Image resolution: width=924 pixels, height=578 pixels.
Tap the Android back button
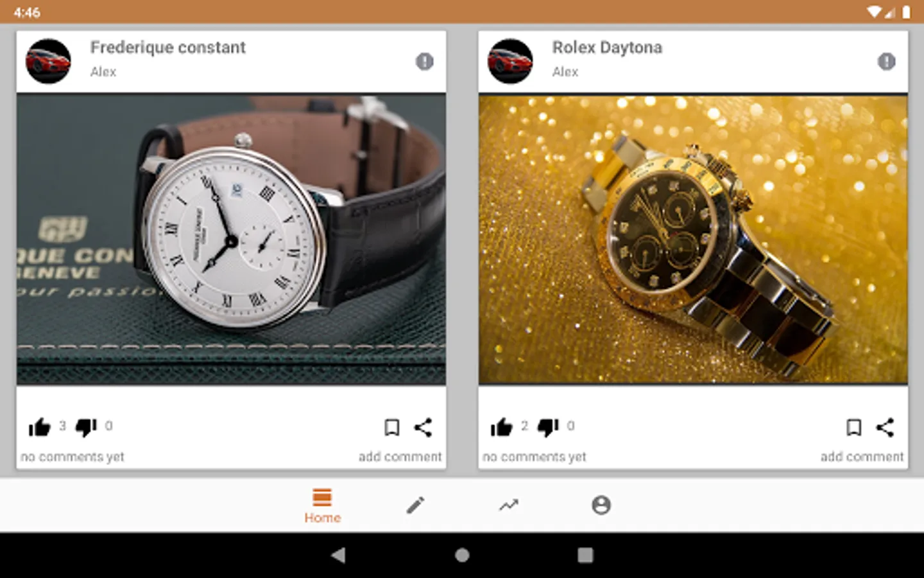click(x=338, y=555)
